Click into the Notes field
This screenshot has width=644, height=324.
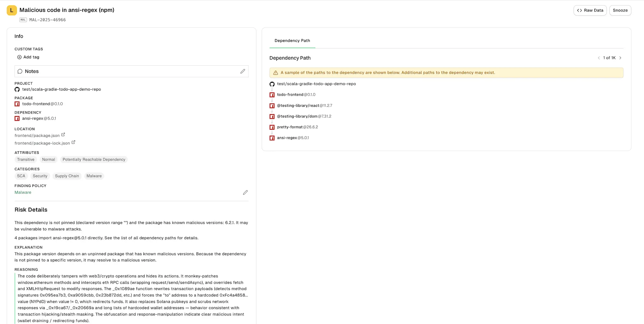(x=131, y=71)
